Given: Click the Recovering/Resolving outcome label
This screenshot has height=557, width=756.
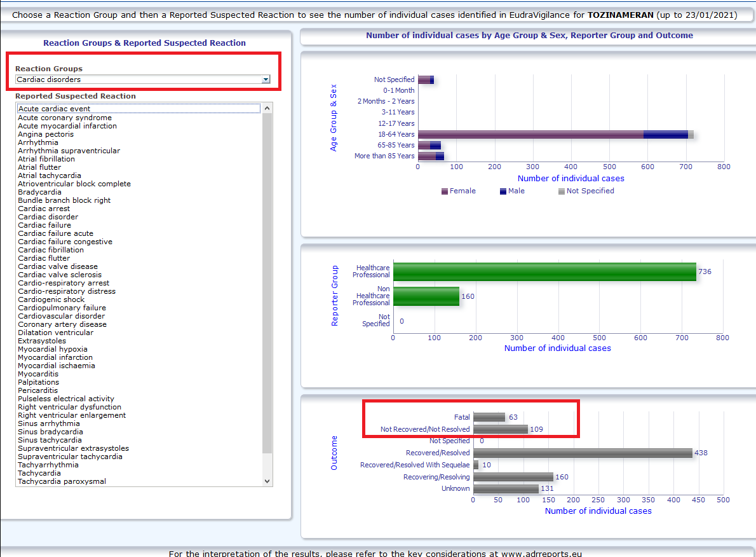Looking at the screenshot, I should (x=436, y=477).
